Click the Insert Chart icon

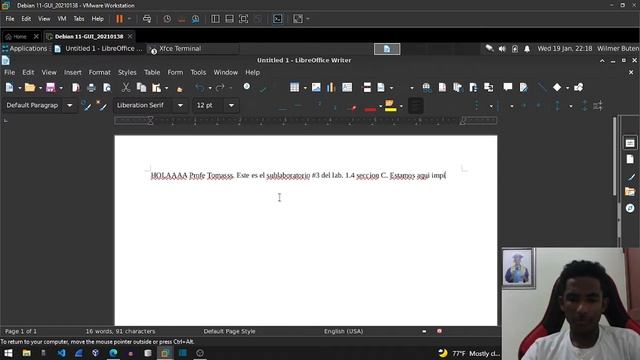tap(331, 87)
